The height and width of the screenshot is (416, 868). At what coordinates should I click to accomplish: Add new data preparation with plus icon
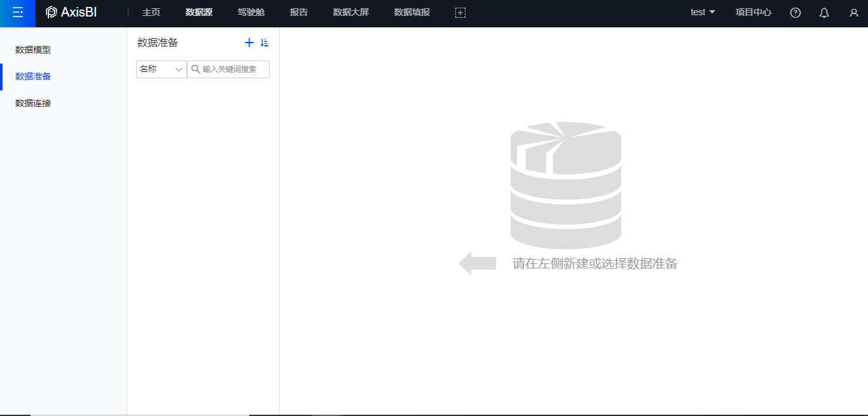[249, 43]
